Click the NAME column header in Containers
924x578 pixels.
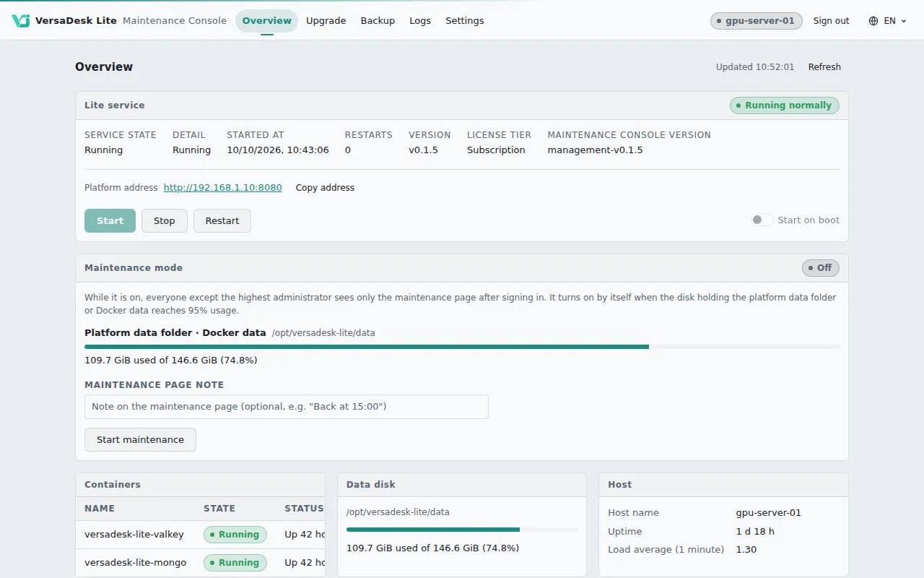100,509
